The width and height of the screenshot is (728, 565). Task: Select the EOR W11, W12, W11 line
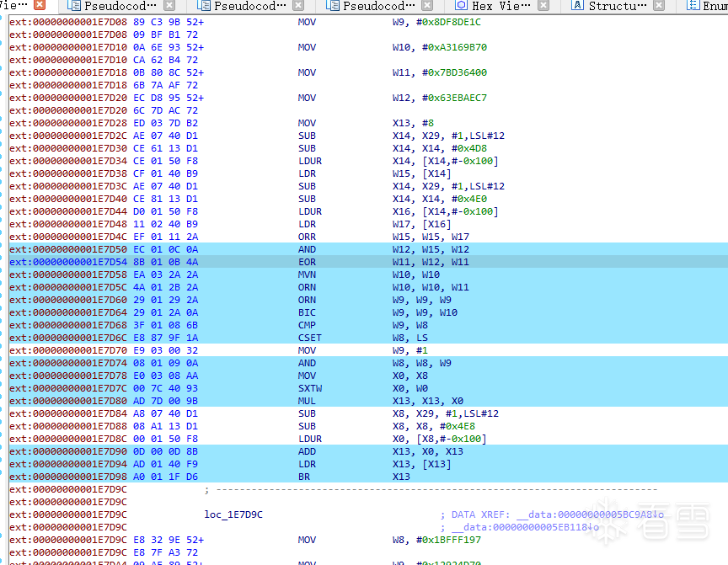368,262
